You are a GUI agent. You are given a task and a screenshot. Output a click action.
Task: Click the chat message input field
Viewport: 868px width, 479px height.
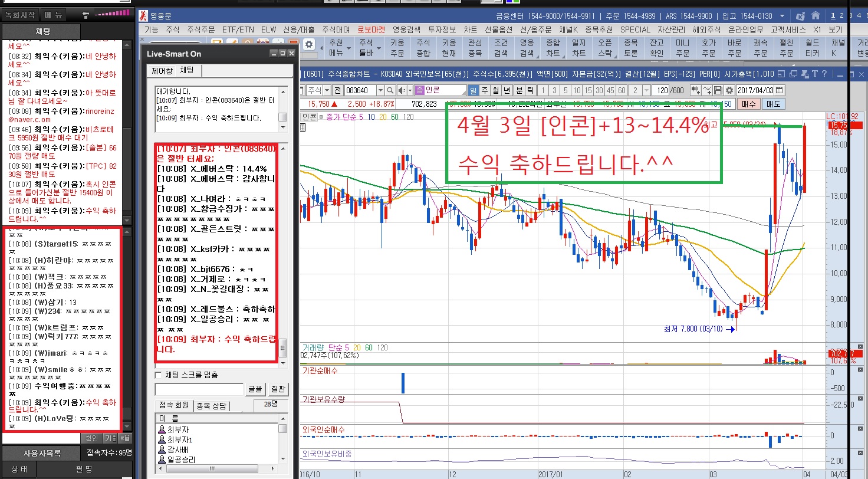199,389
